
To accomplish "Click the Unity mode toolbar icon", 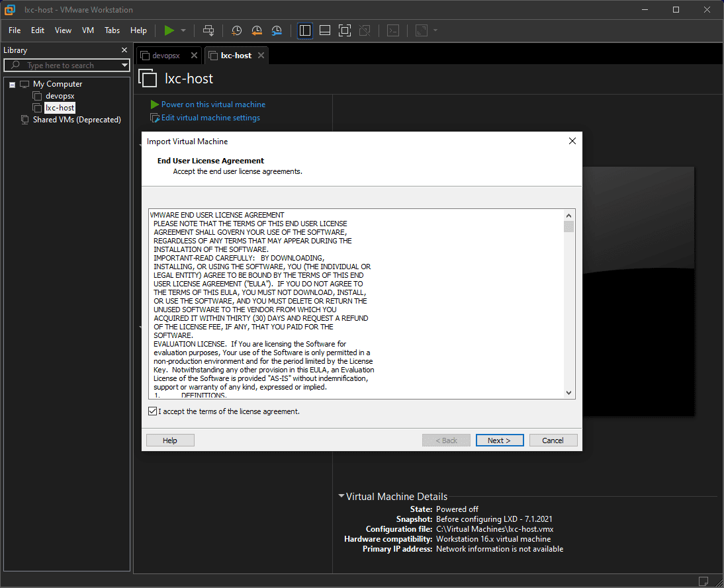I will point(365,30).
